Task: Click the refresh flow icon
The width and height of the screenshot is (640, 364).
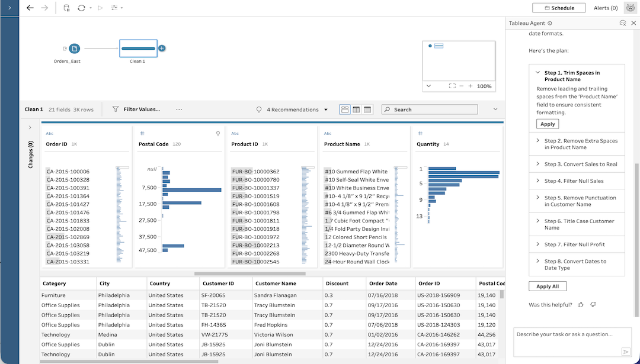Action: (x=81, y=8)
